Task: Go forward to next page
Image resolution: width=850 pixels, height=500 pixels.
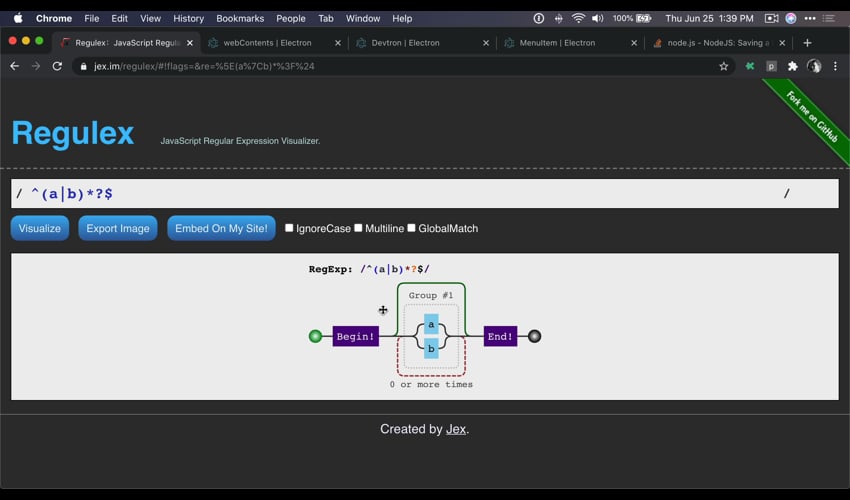Action: 36,66
